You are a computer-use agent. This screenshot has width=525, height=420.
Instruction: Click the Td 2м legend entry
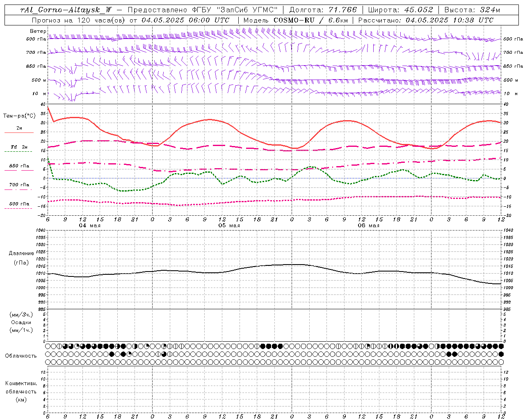[19, 147]
